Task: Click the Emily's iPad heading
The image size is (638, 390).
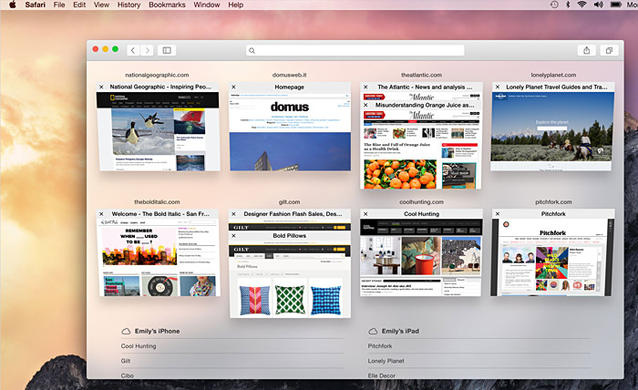Action: (x=400, y=331)
